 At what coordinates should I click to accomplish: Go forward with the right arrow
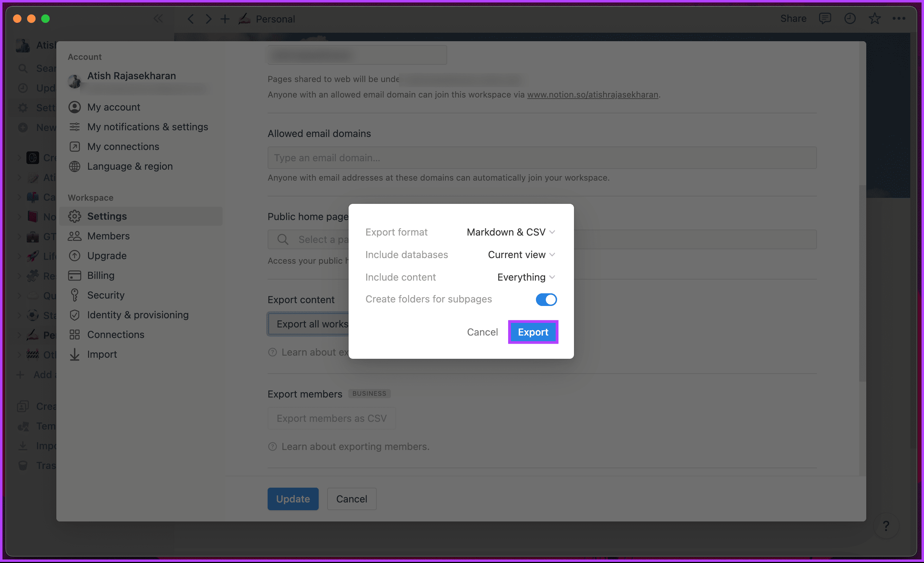pyautogui.click(x=208, y=19)
